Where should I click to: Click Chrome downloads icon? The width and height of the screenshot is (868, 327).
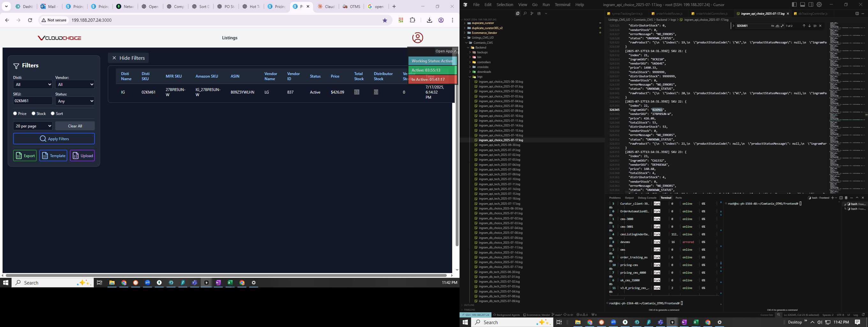point(429,20)
